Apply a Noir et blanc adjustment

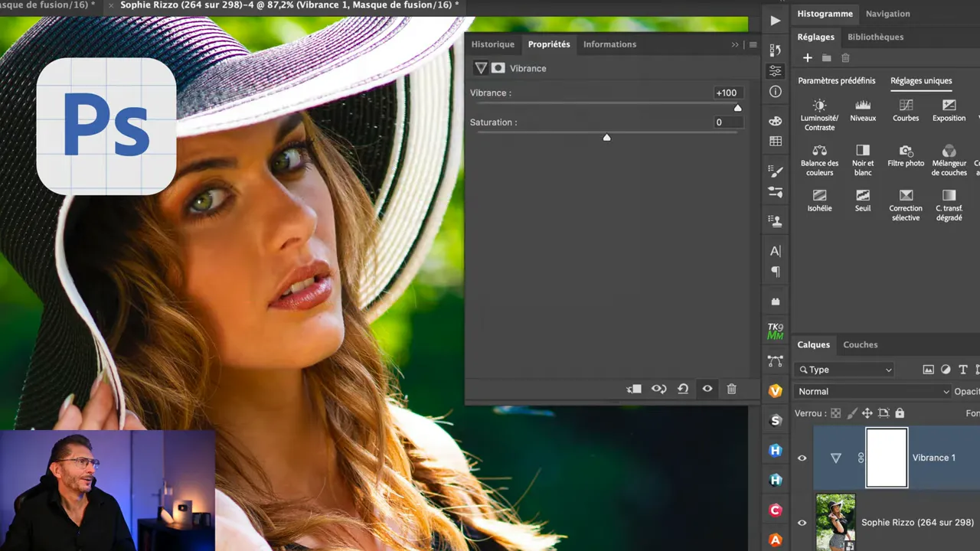coord(863,151)
